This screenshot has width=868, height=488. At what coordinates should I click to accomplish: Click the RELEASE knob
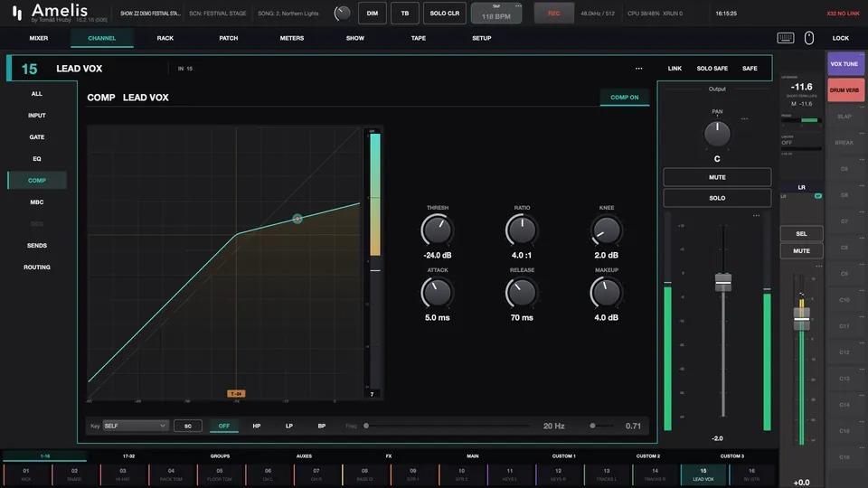(522, 293)
